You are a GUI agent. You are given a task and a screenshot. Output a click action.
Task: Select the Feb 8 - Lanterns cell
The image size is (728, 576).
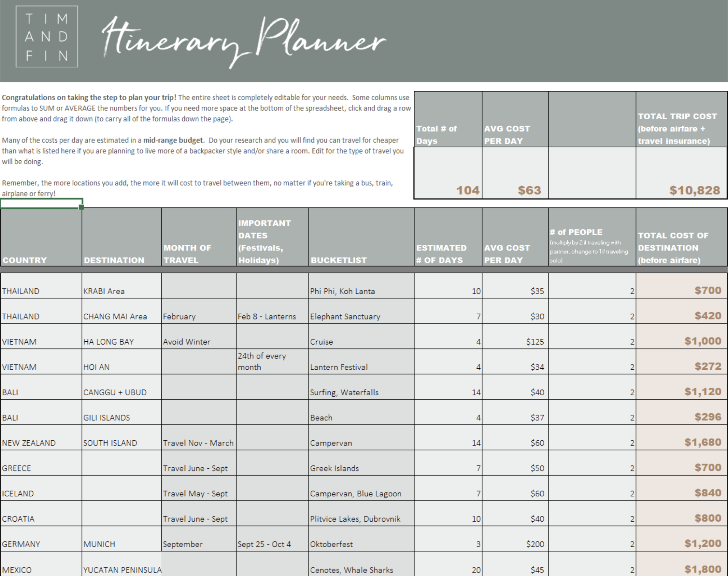click(272, 311)
